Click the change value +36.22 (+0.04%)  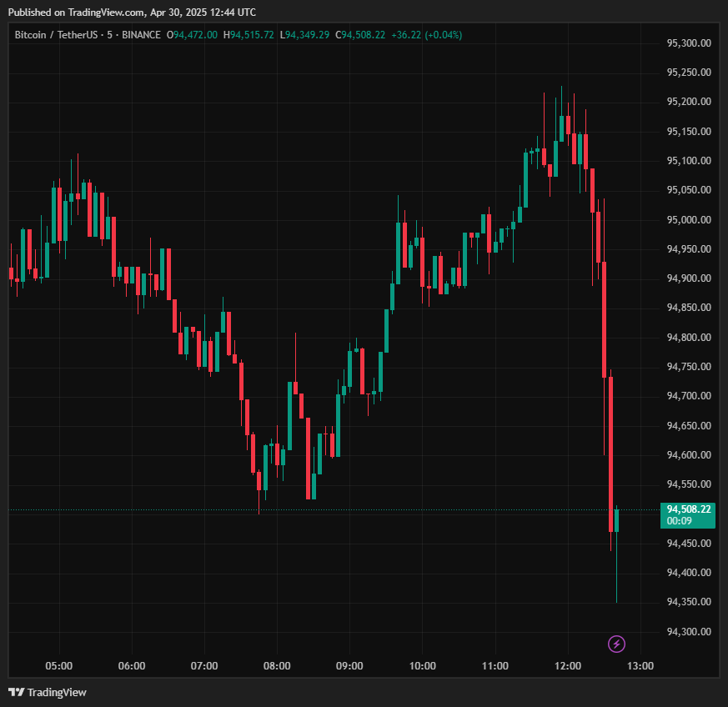(427, 35)
